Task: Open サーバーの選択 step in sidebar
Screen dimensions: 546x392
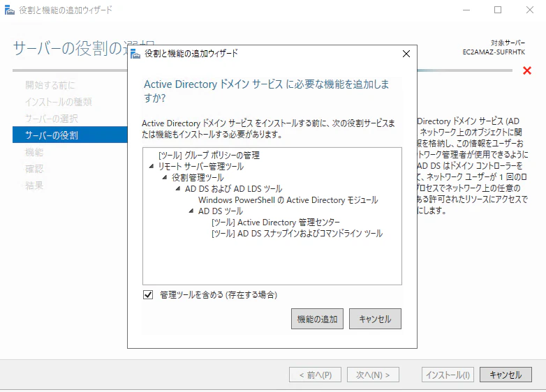Action: pyautogui.click(x=52, y=119)
